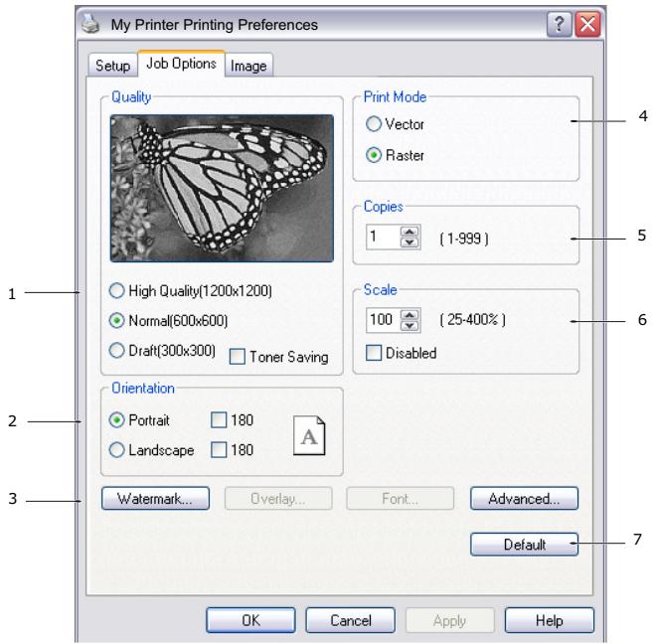Click the butterfly quality preview image

click(222, 188)
